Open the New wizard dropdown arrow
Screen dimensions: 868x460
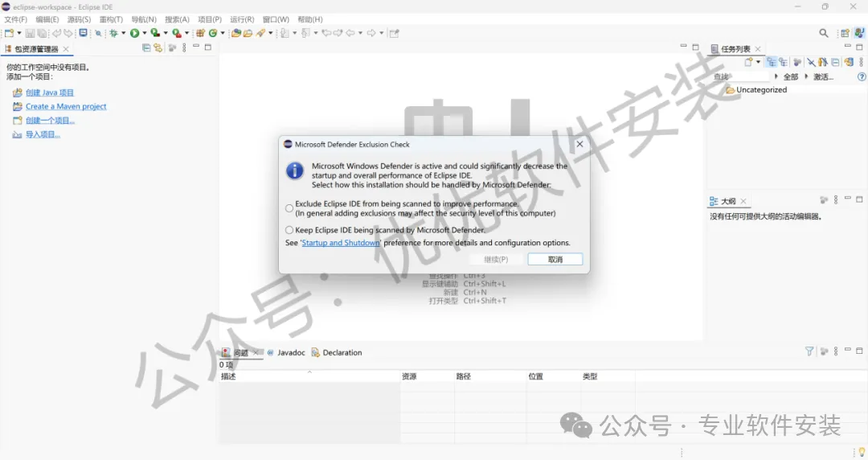pos(19,33)
